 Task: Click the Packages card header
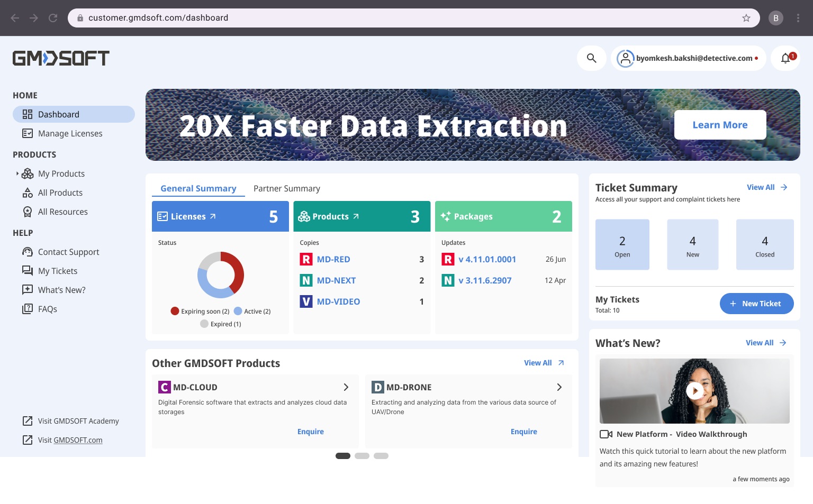tap(503, 216)
